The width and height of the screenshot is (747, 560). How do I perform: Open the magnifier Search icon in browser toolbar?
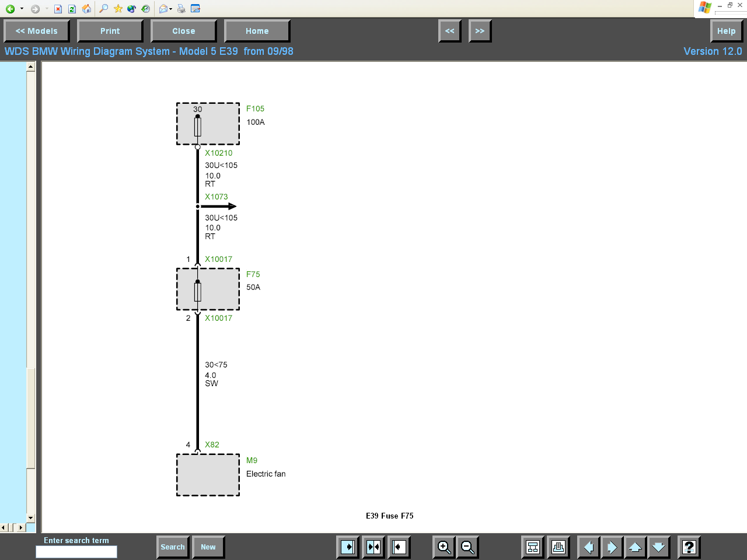pyautogui.click(x=104, y=9)
